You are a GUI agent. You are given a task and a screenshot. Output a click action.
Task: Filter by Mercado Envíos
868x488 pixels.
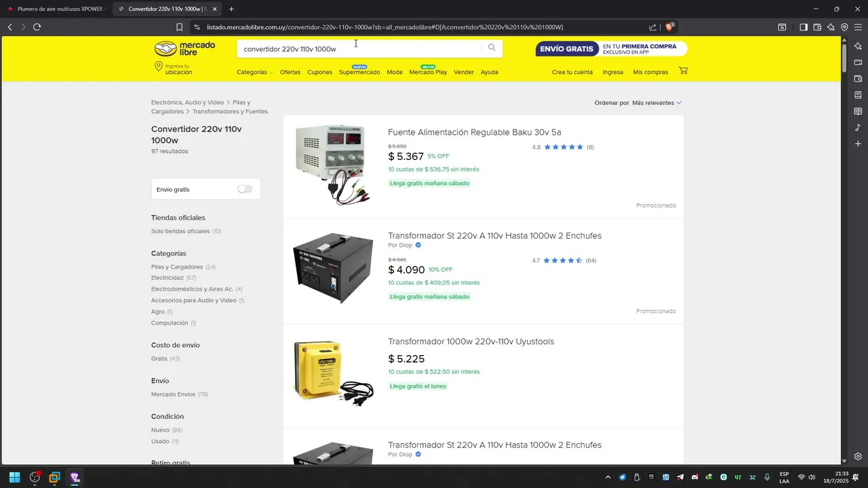[x=173, y=394]
